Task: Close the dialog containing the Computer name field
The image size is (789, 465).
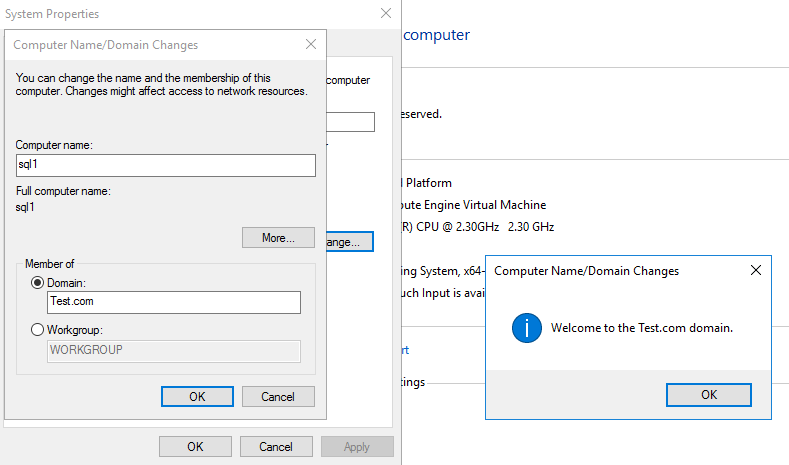Action: (x=311, y=45)
